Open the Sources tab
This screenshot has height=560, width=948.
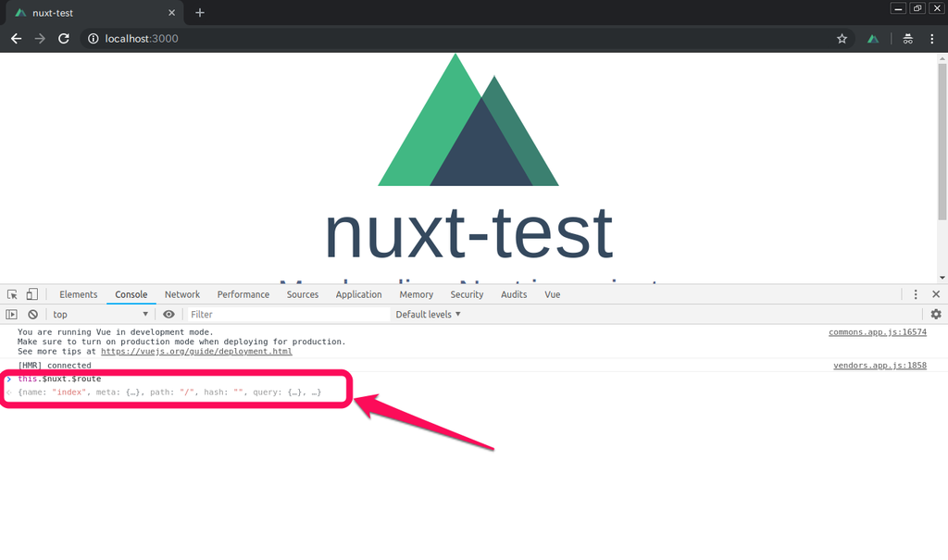[x=303, y=294]
